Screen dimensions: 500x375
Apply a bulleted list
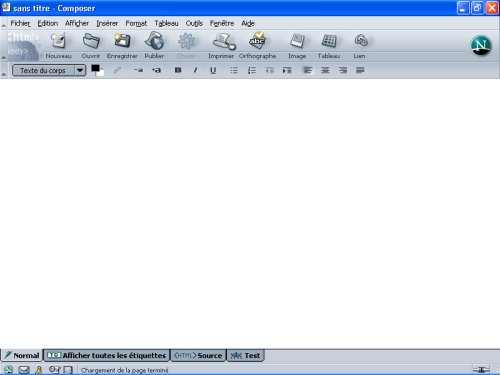click(x=234, y=70)
